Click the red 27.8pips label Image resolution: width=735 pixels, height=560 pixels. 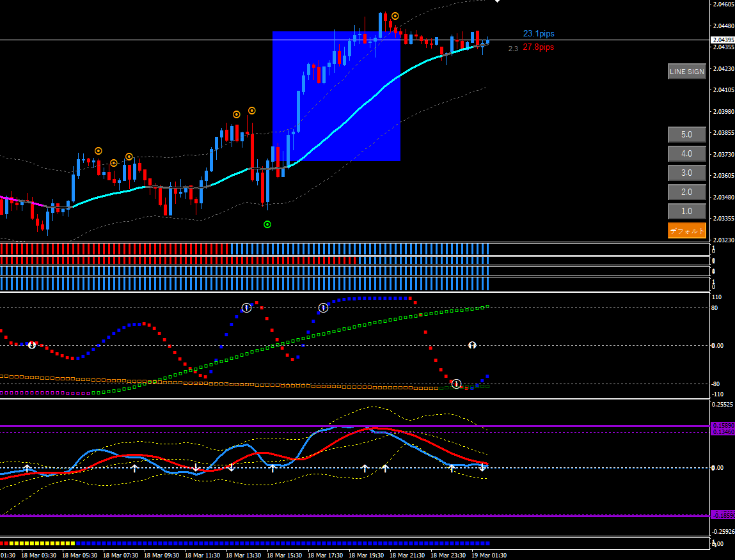(x=539, y=47)
